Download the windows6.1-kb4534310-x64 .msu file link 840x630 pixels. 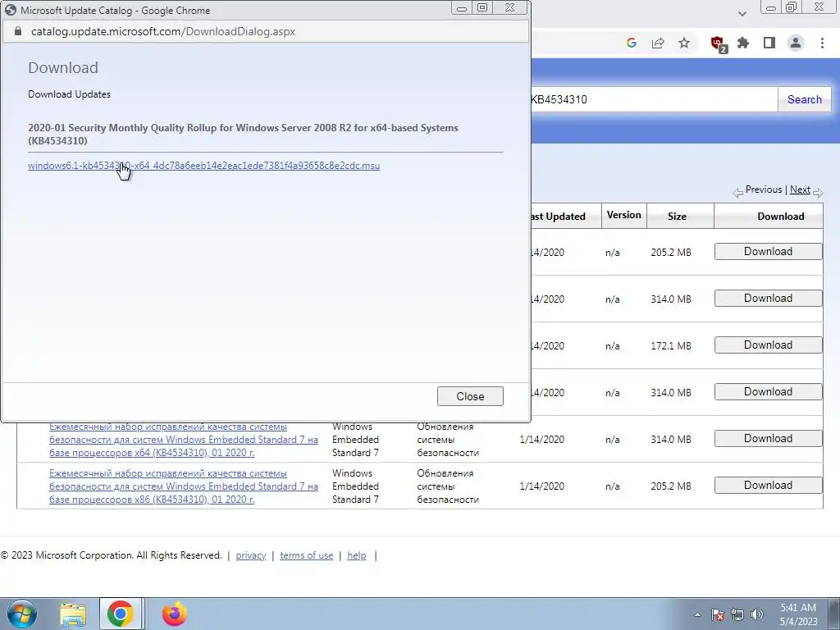coord(203,166)
